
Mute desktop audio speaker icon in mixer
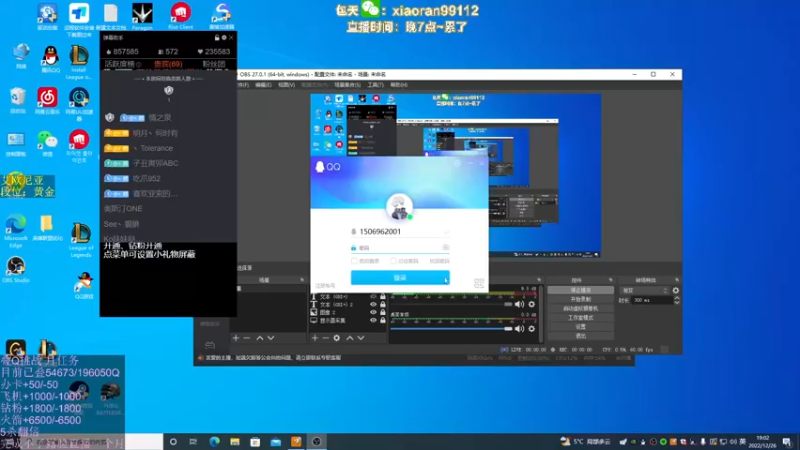[x=519, y=329]
